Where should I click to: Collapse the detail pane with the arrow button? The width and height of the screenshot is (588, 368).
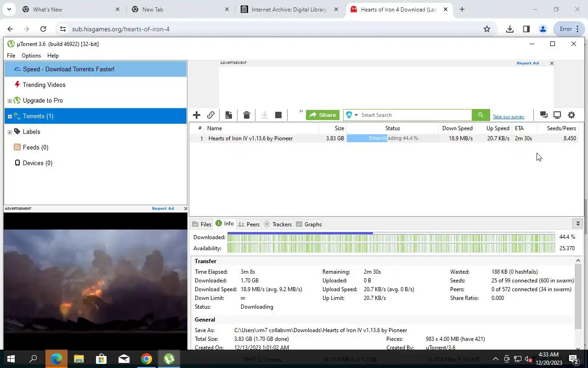[578, 224]
